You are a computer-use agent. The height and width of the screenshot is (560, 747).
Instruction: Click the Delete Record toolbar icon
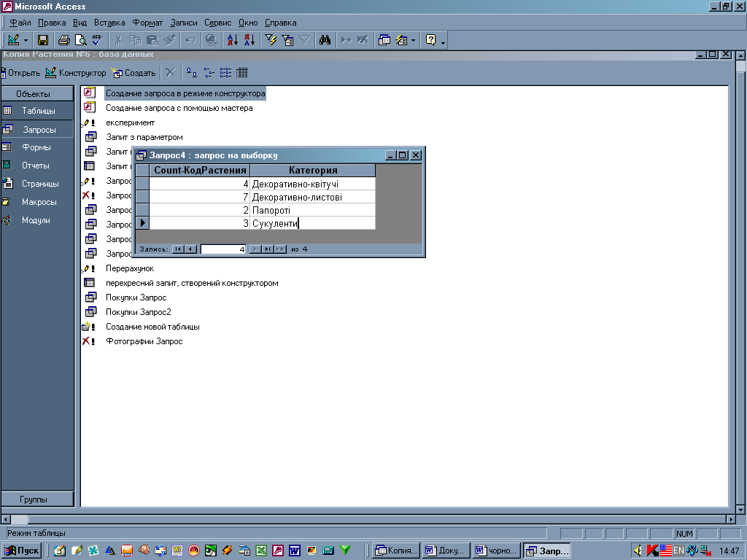coord(363,40)
